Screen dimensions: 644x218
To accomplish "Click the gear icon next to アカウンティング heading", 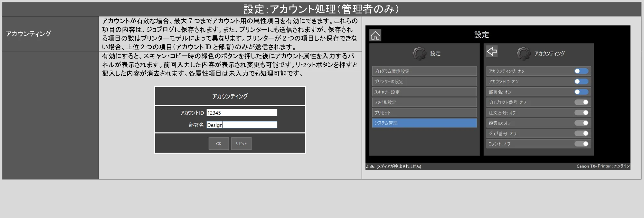I will pyautogui.click(x=523, y=53).
